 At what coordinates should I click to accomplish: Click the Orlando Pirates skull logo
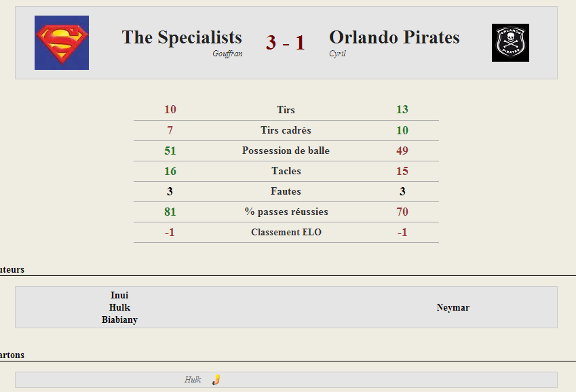tap(510, 43)
